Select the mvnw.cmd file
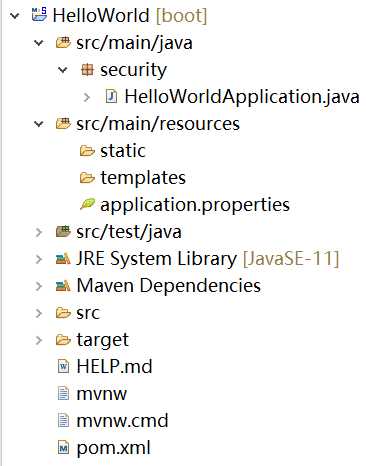The height and width of the screenshot is (466, 366). [113, 421]
